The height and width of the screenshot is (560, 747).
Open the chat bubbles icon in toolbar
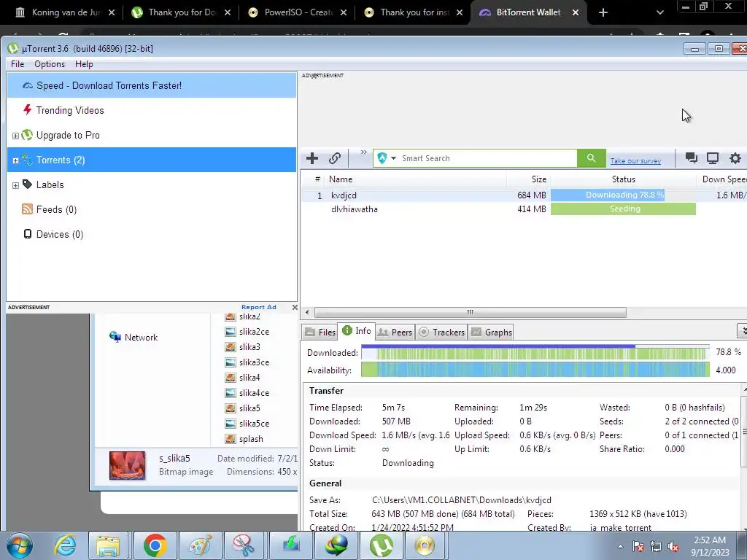click(692, 158)
